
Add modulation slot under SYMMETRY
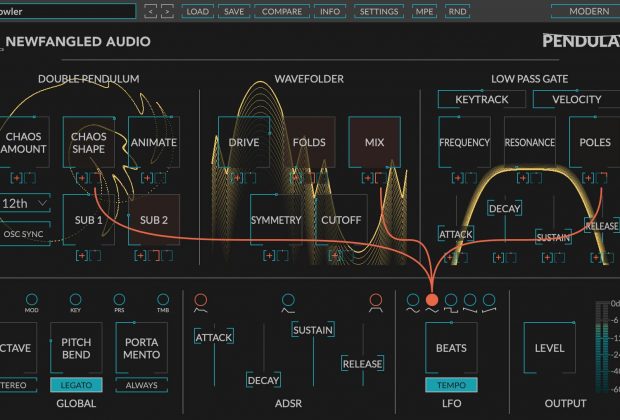point(269,255)
